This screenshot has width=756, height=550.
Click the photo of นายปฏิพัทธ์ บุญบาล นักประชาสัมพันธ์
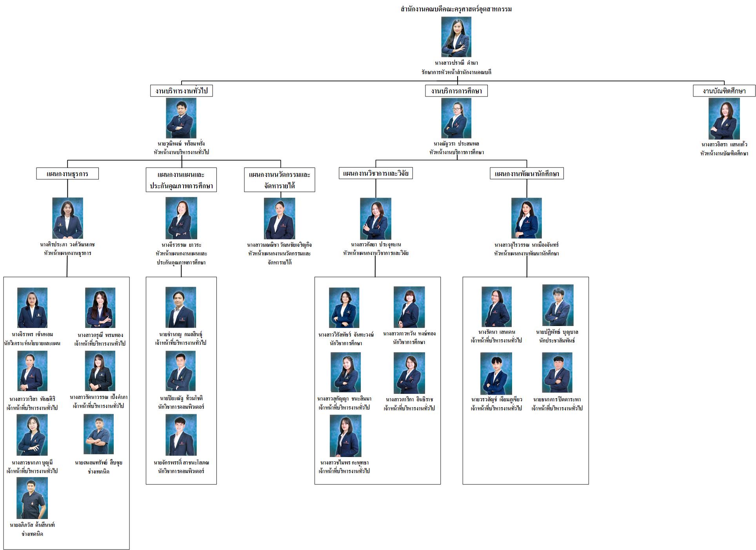click(x=558, y=305)
